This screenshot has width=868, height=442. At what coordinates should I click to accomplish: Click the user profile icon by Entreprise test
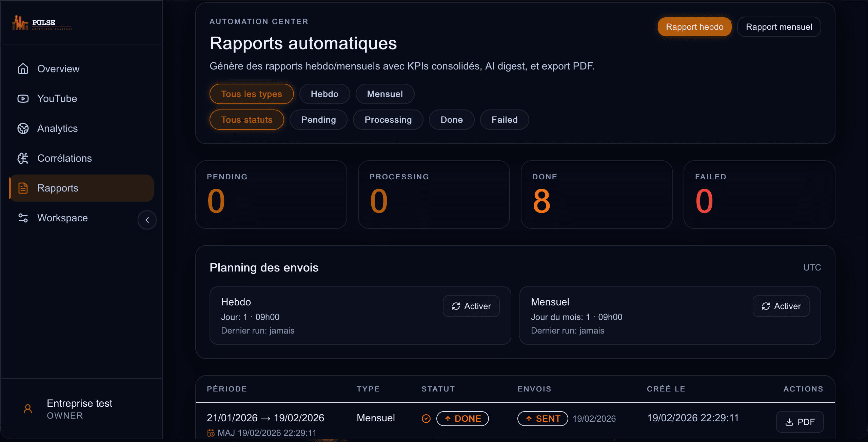[28, 409]
